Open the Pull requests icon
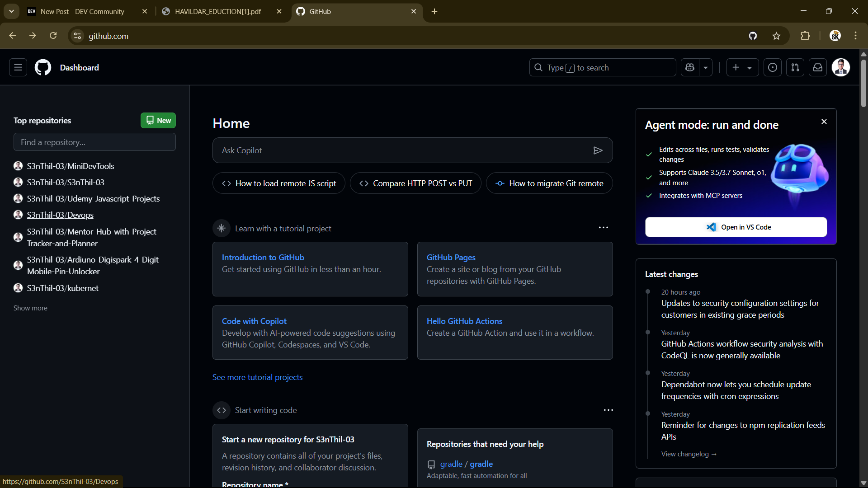Screen dimensions: 868x488 795,67
